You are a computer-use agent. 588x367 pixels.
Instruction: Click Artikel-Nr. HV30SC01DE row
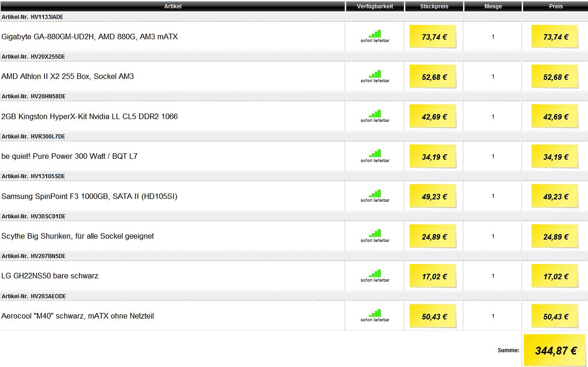[x=294, y=216]
